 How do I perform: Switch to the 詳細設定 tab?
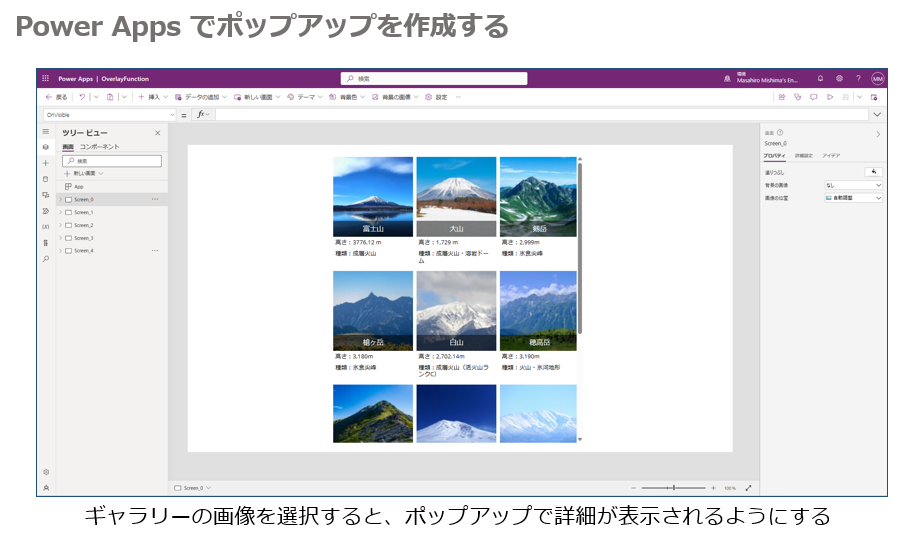click(804, 156)
